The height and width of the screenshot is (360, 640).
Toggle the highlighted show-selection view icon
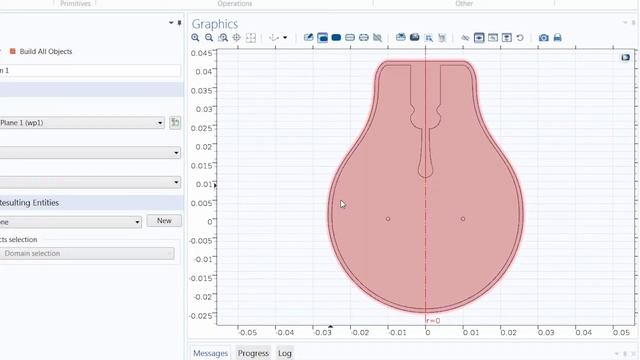[x=479, y=38]
